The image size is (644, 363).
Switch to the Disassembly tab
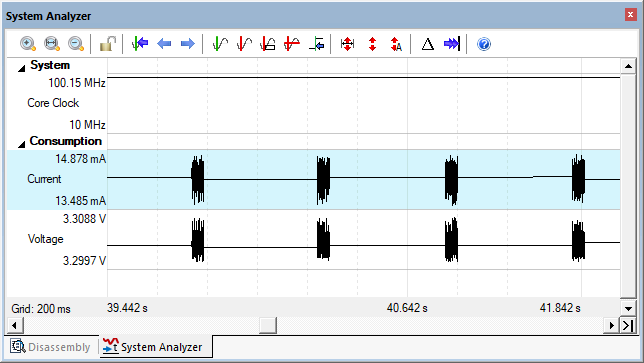(x=51, y=347)
